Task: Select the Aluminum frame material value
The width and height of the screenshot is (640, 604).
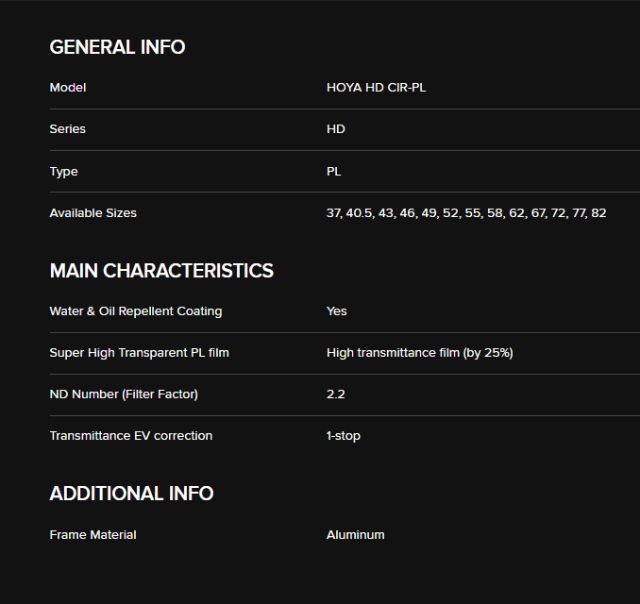Action: point(355,535)
